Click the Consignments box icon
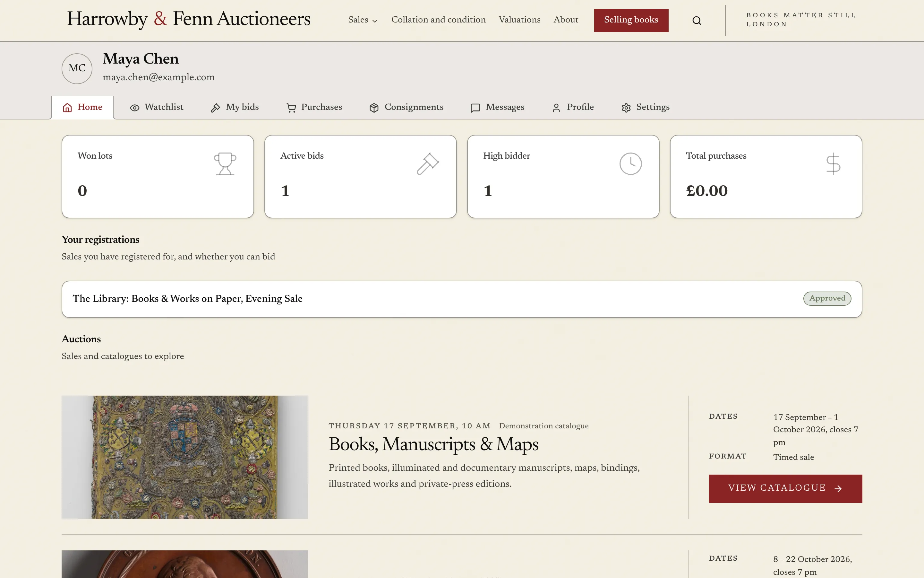The height and width of the screenshot is (578, 924). coord(374,108)
